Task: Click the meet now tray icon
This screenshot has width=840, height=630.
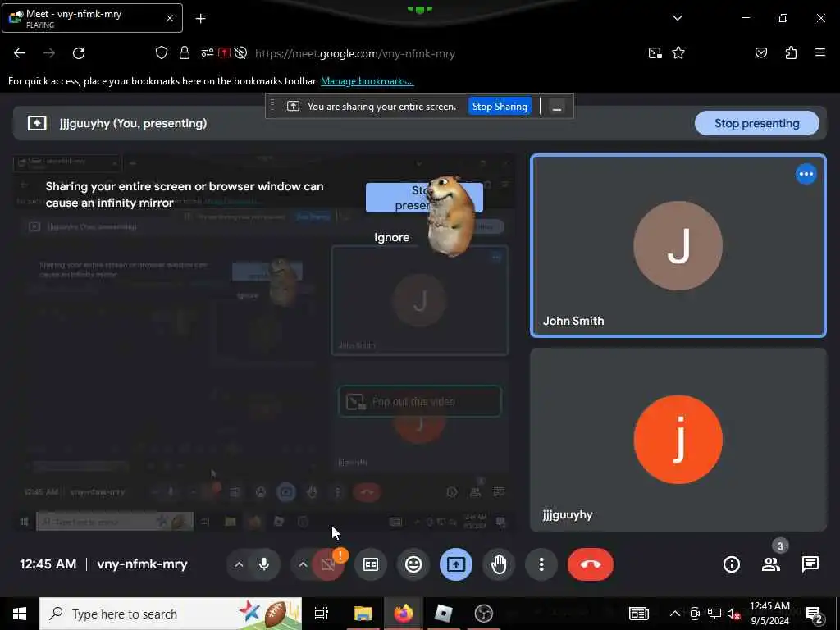Action: click(695, 614)
